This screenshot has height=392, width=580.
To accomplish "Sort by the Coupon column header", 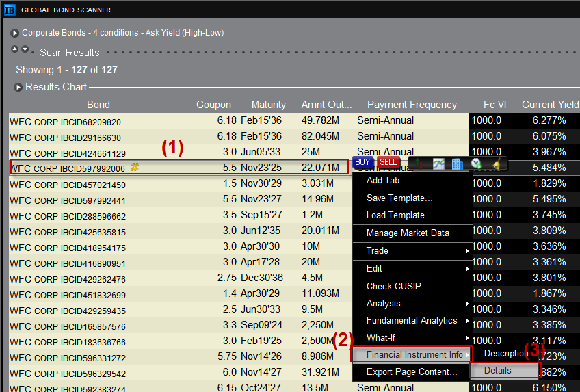I will click(213, 105).
